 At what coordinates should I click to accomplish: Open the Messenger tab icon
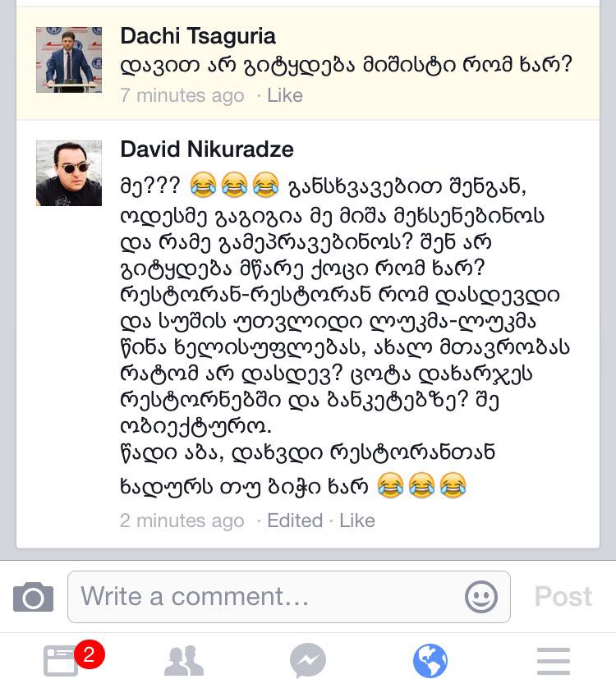coord(307,661)
